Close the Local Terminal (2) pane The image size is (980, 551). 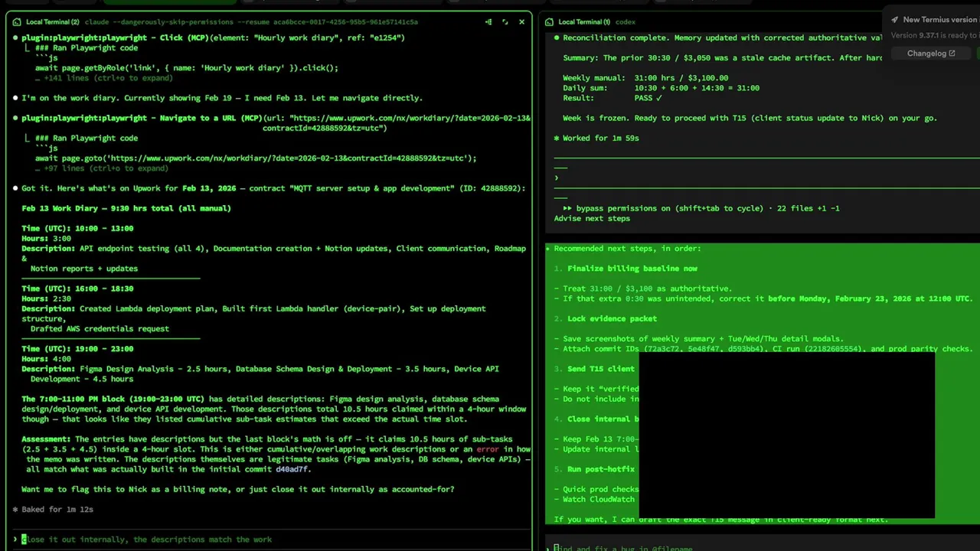(522, 21)
